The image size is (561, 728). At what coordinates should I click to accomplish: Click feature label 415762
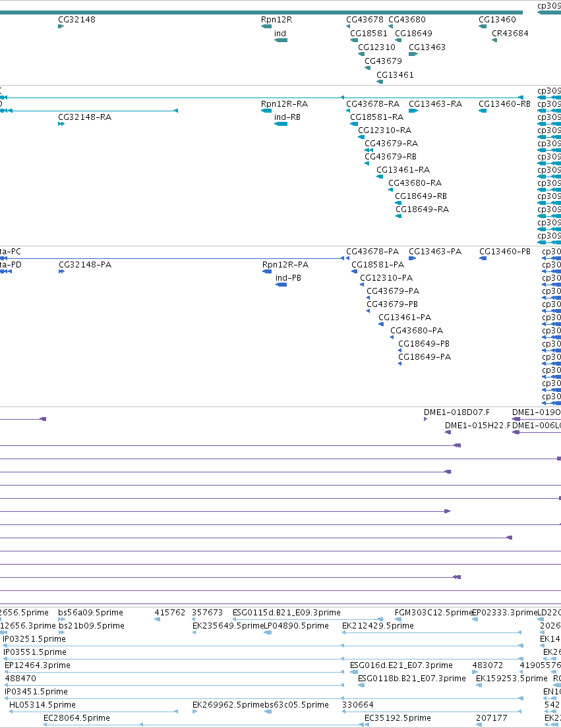tap(170, 613)
